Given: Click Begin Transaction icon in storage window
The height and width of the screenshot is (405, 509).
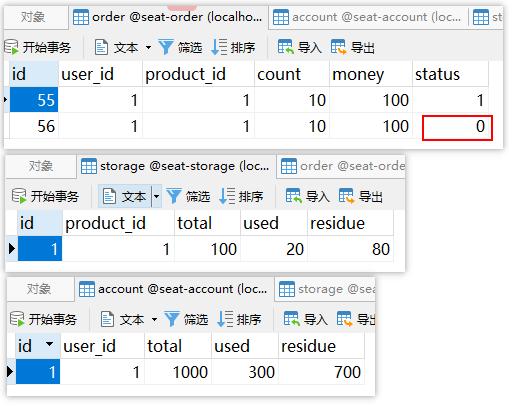Looking at the screenshot, I should tap(19, 196).
